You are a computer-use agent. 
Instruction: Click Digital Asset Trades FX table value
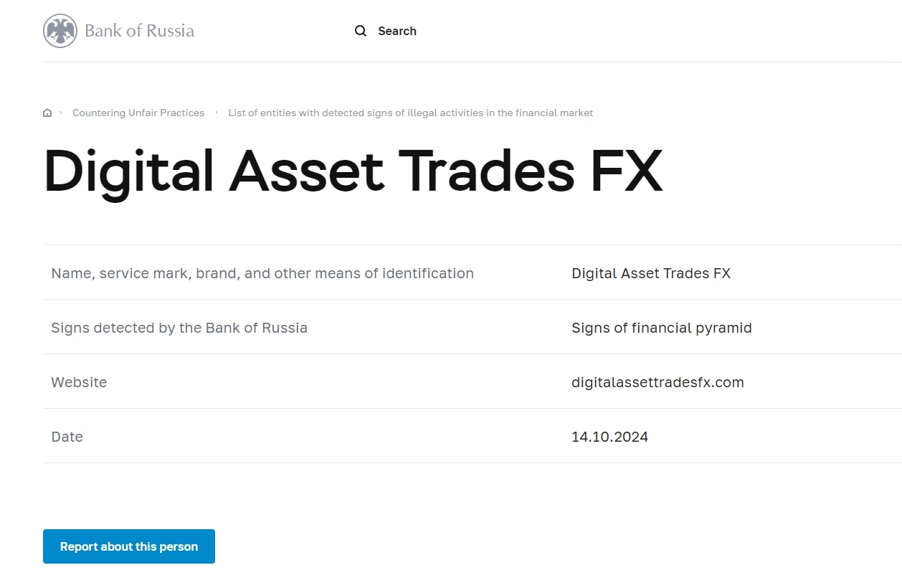pyautogui.click(x=650, y=273)
